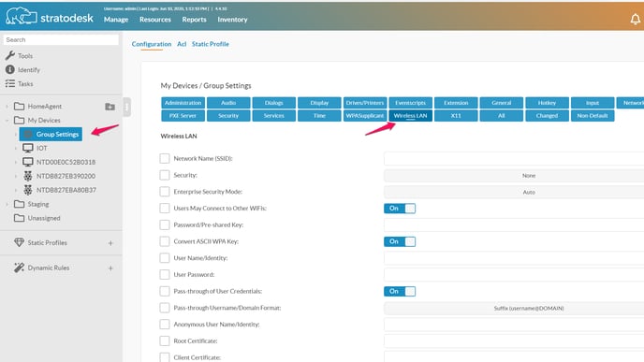Switch to the Acl tab
Image resolution: width=644 pixels, height=362 pixels.
click(x=182, y=44)
